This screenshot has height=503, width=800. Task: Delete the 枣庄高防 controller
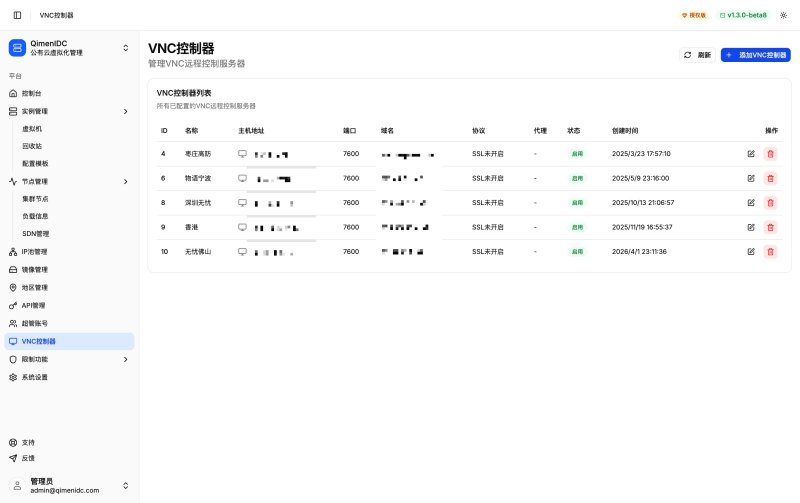(770, 154)
